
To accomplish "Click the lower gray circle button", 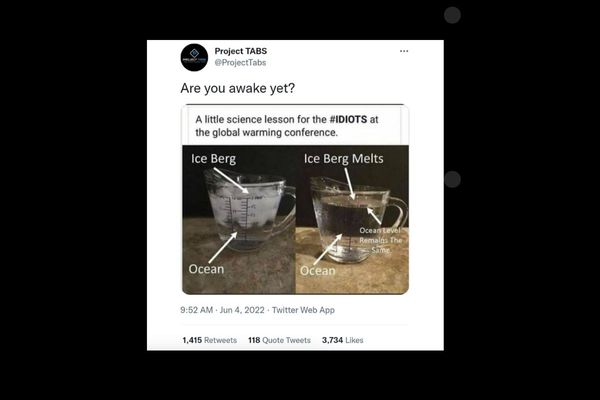I will [x=452, y=179].
